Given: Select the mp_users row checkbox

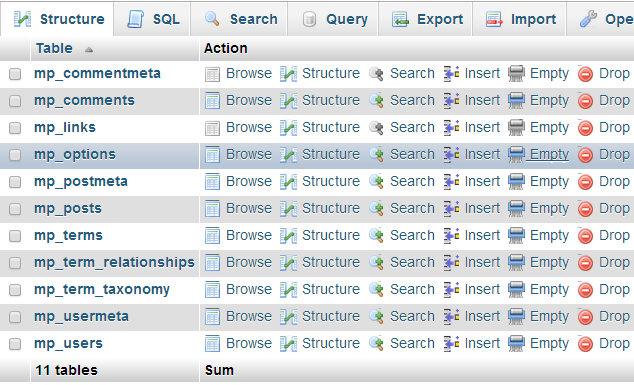Looking at the screenshot, I should point(15,344).
